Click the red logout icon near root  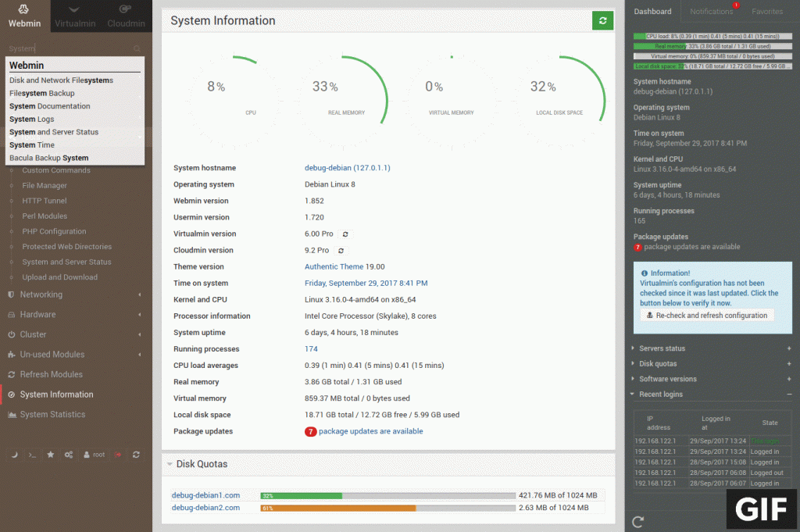[x=118, y=455]
